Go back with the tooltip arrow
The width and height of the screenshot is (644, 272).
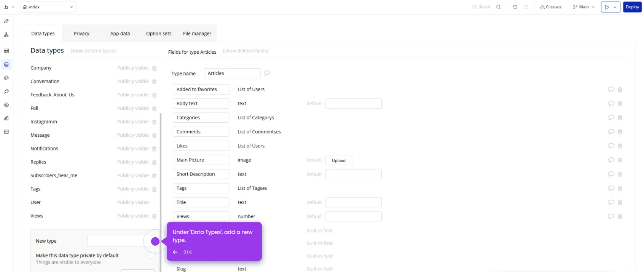[175, 252]
